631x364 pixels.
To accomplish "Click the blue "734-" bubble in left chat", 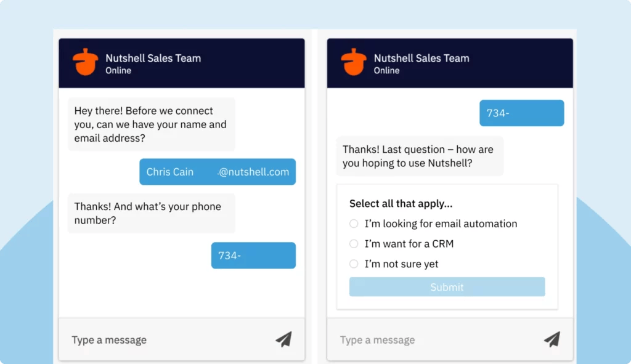I will click(x=253, y=255).
